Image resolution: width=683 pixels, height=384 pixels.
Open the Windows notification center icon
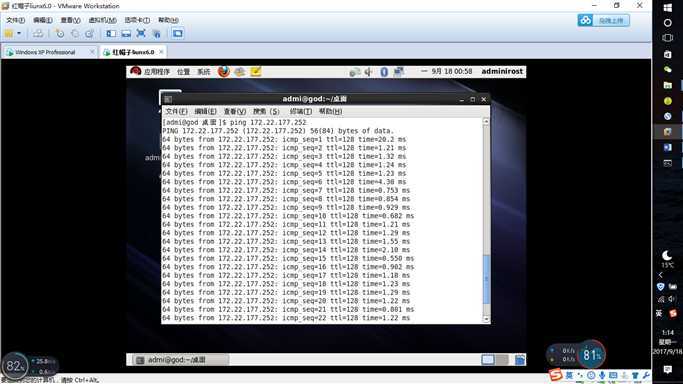tap(667, 370)
